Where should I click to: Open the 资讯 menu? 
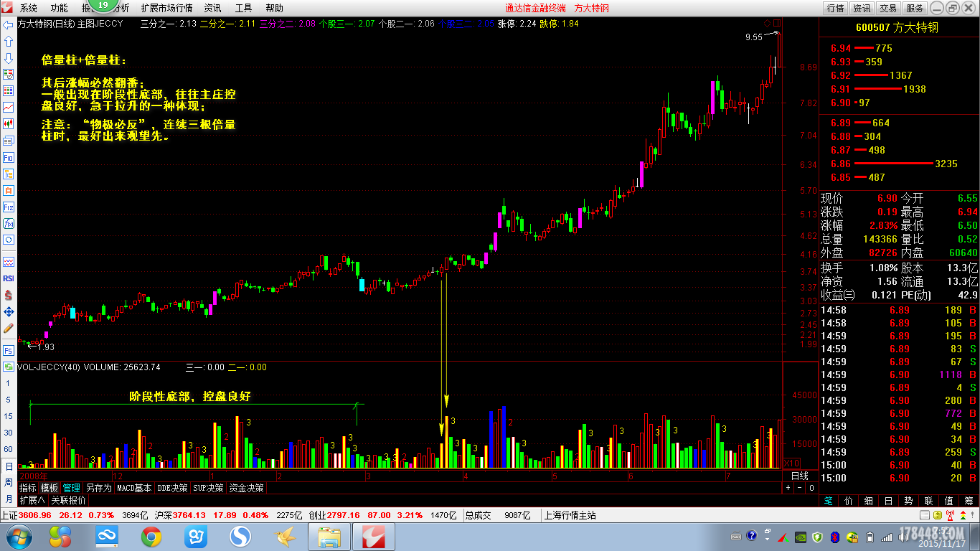[212, 8]
